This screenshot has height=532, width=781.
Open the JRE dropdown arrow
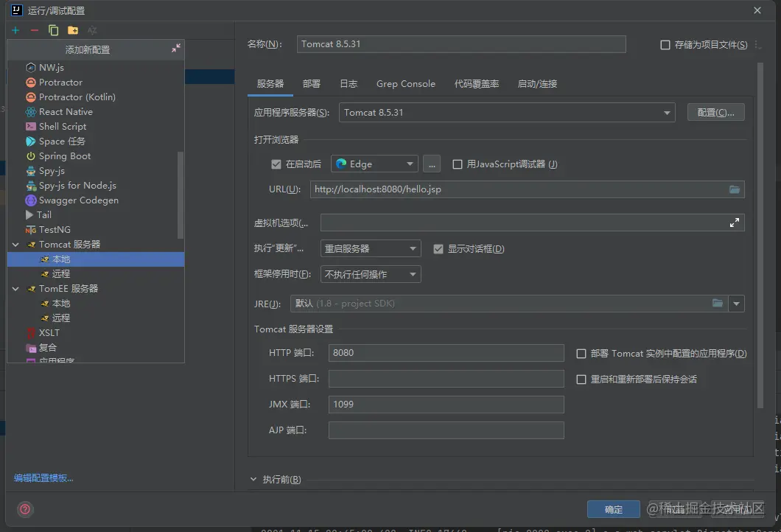(x=736, y=304)
